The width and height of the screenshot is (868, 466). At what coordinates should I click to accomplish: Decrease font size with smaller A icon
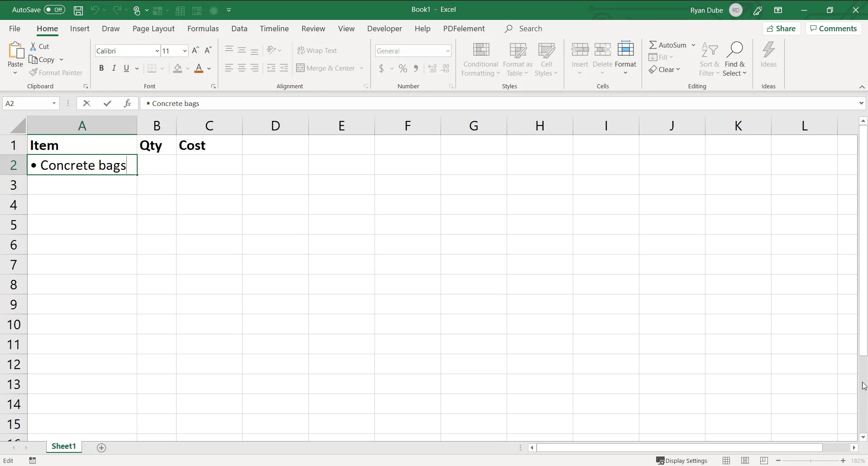(x=208, y=51)
